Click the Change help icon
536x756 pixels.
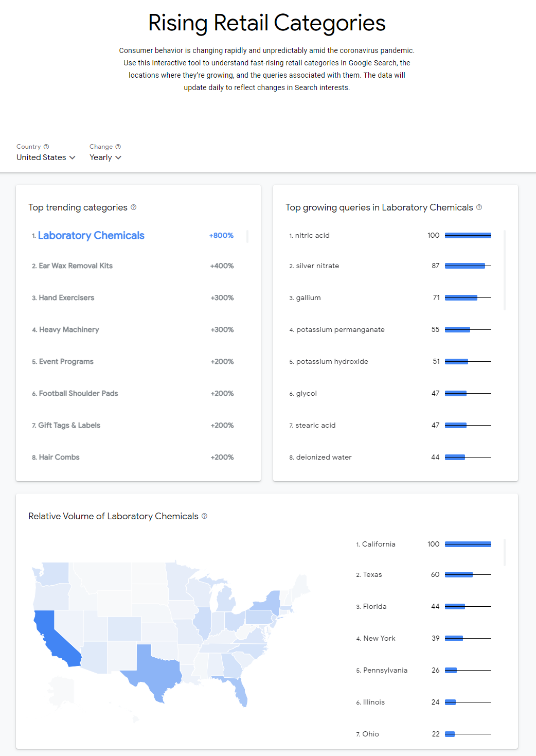pos(118,146)
